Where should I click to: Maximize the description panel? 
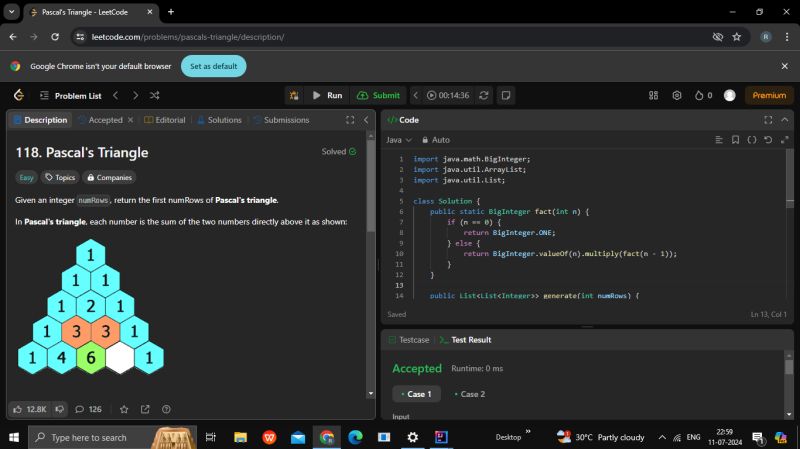pyautogui.click(x=350, y=120)
